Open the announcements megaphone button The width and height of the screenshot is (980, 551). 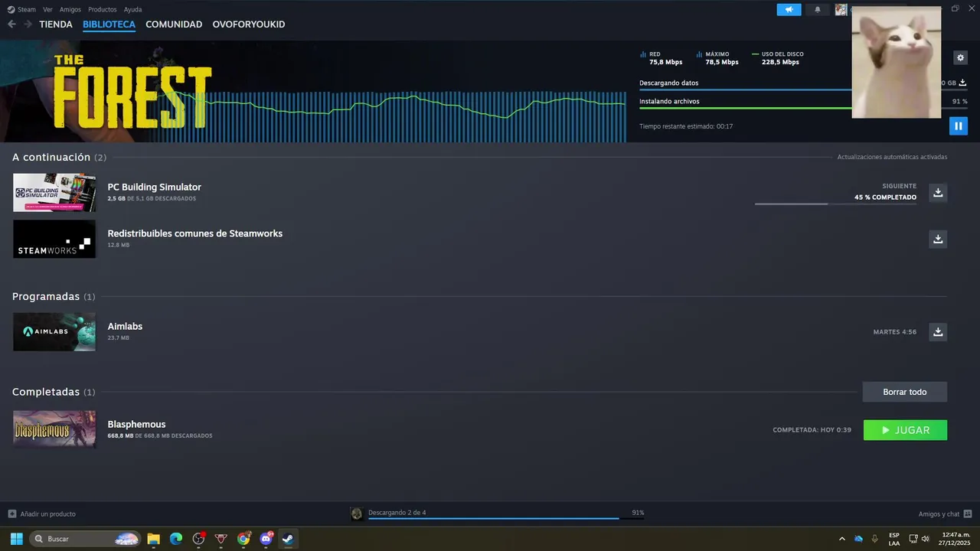[789, 9]
